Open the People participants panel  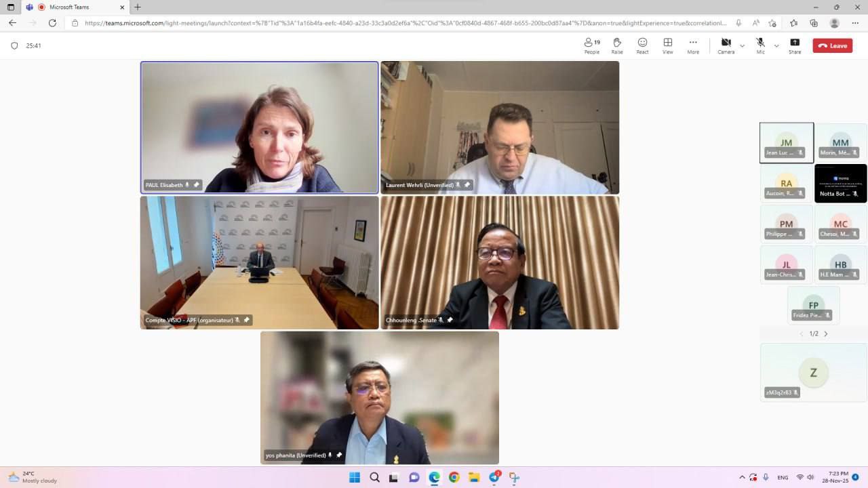(591, 45)
